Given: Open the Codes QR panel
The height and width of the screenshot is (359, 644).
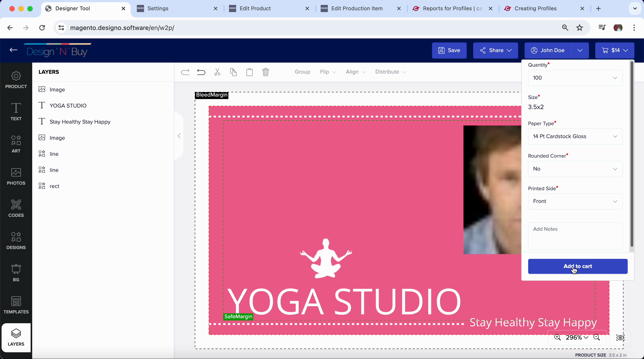Looking at the screenshot, I should 16,208.
